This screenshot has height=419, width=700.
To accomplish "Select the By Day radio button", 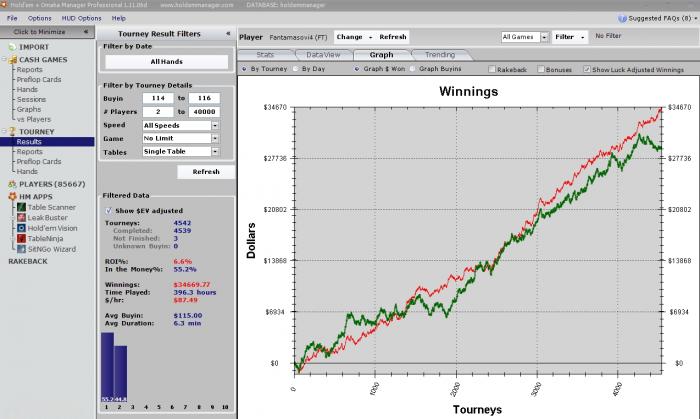I will coord(296,69).
